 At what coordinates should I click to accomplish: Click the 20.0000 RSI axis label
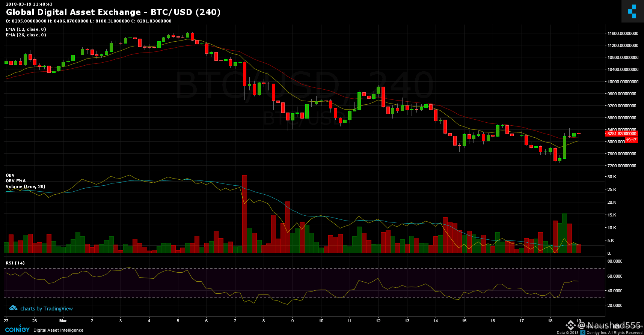pyautogui.click(x=615, y=305)
